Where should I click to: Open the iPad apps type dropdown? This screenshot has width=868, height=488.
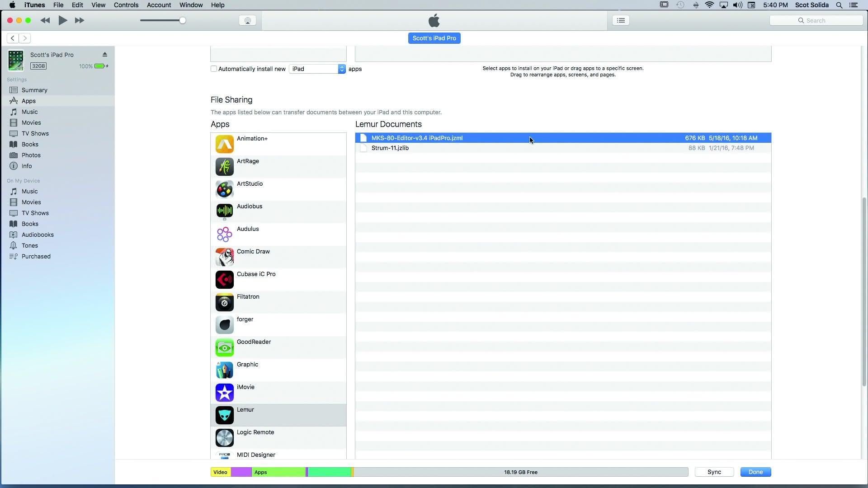tap(317, 69)
